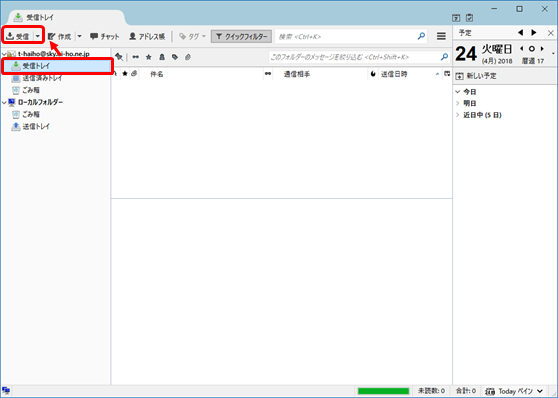Open the calendar tab icon

pos(456,17)
